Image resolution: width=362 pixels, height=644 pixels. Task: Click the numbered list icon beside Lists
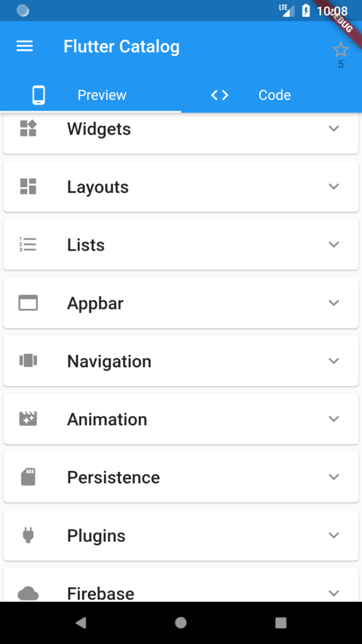click(x=28, y=245)
